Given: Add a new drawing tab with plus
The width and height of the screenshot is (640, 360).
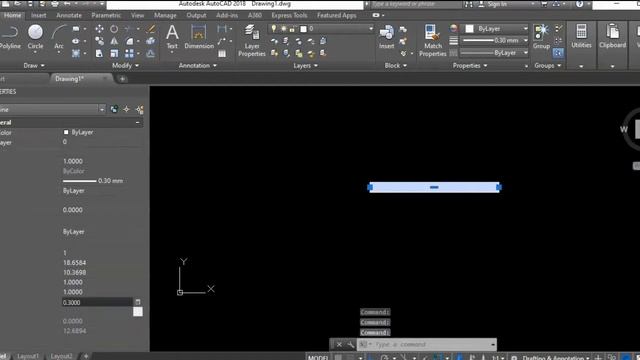Looking at the screenshot, I should (122, 79).
